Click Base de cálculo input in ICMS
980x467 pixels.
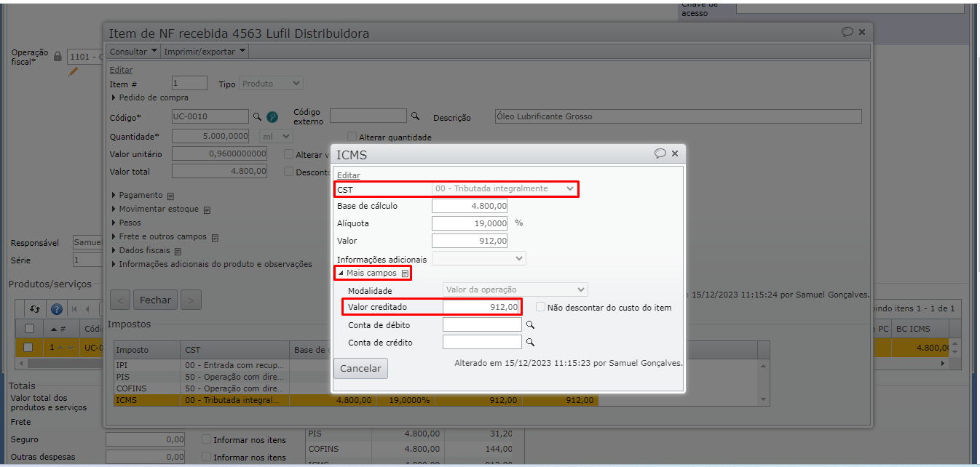(x=470, y=206)
